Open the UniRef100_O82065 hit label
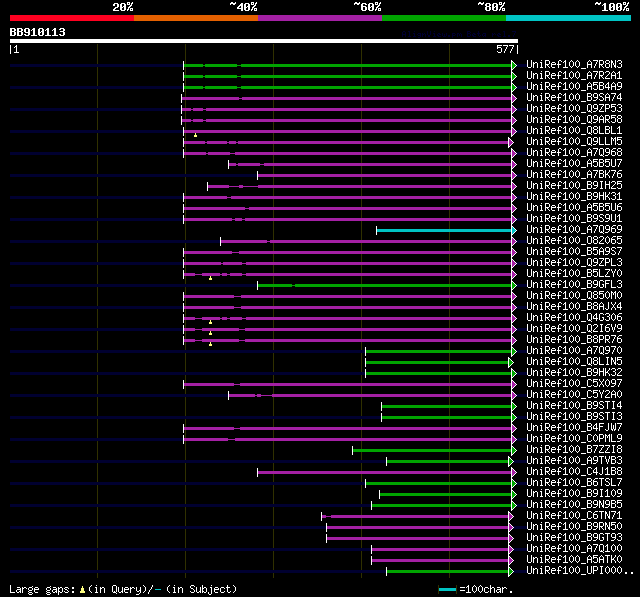This screenshot has height=597, width=640. coord(574,241)
